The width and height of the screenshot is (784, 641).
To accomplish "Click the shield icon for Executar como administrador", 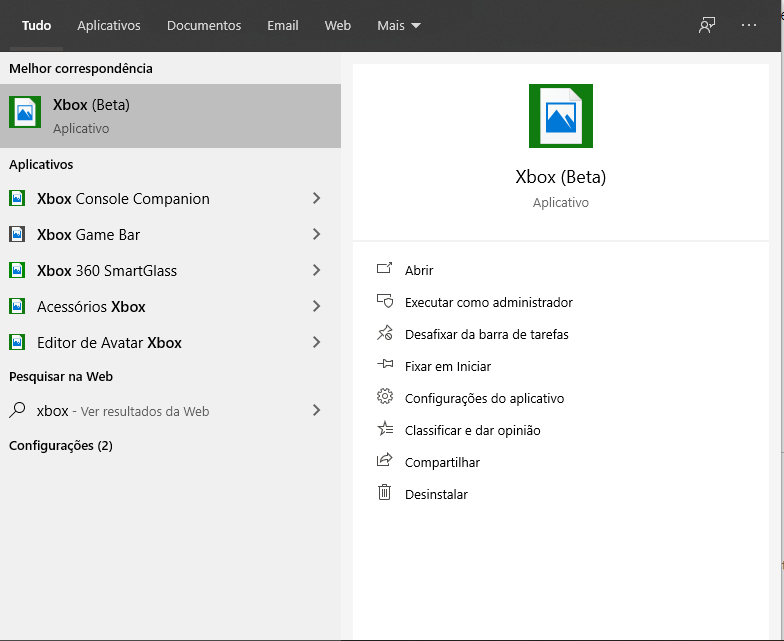I will click(384, 301).
